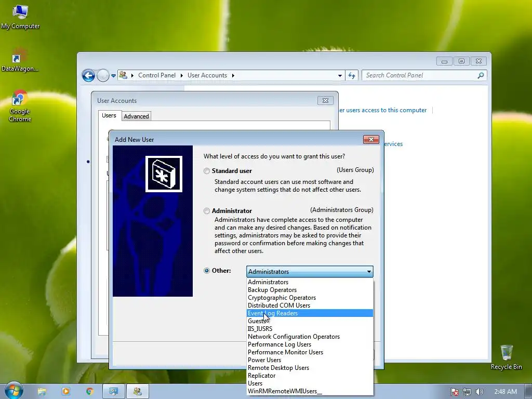Click the forward navigation button
This screenshot has height=399, width=532.
[x=103, y=75]
